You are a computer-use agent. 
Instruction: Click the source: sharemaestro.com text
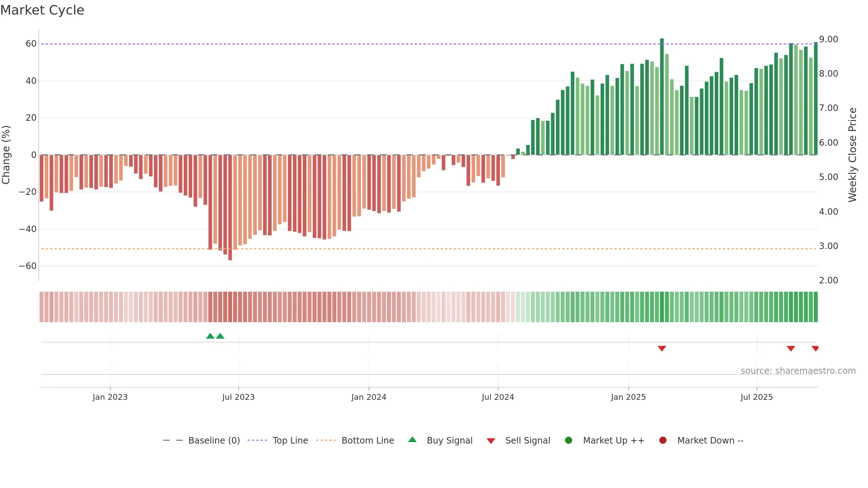click(x=798, y=371)
